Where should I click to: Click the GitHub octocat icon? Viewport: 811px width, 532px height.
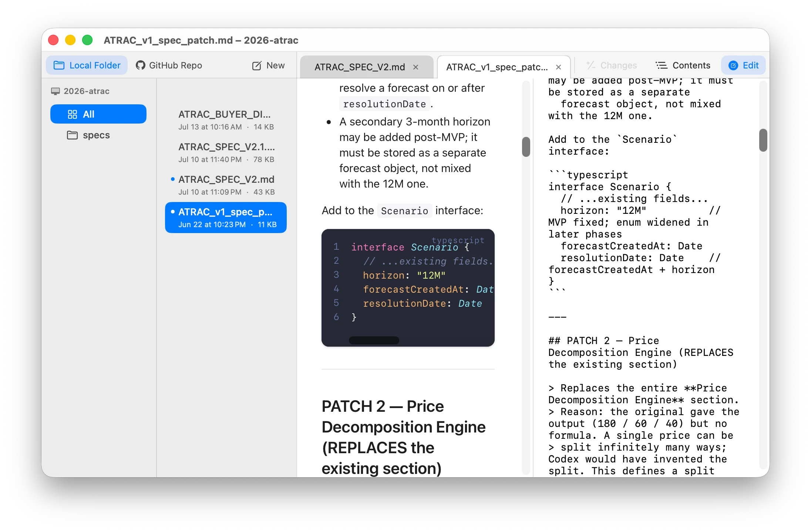pyautogui.click(x=140, y=65)
